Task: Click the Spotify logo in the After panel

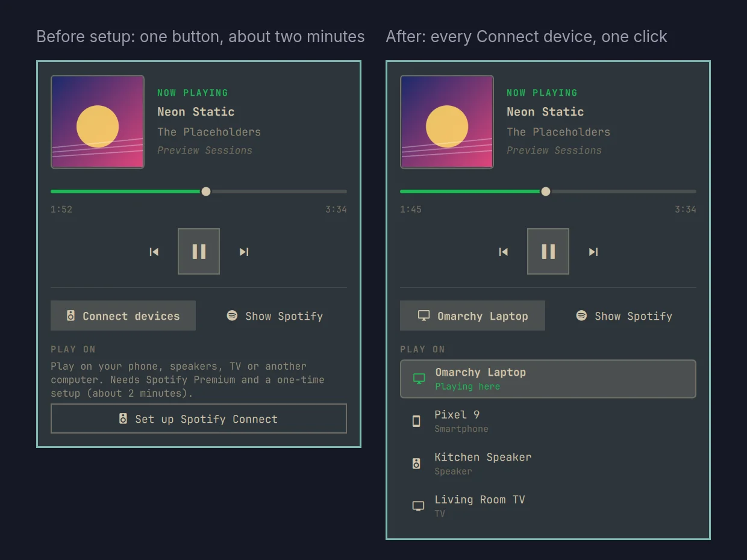Action: [581, 316]
